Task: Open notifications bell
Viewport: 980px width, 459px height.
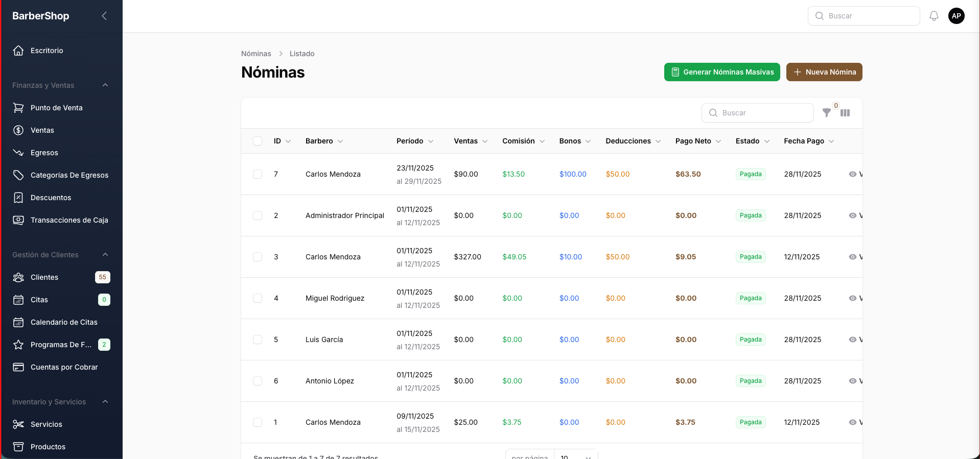Action: tap(934, 16)
